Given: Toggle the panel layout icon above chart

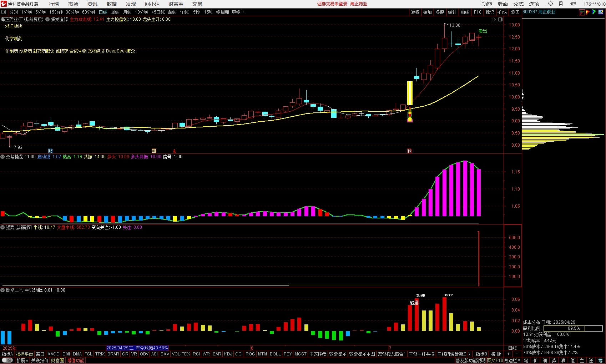Looking at the screenshot, I should 500,19.
